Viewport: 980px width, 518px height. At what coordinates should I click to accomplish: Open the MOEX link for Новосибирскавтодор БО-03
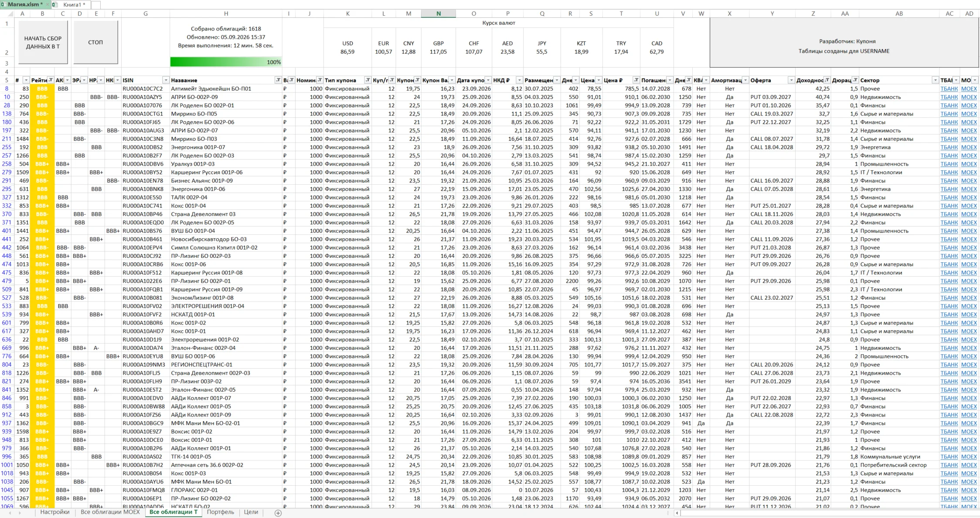(x=969, y=239)
